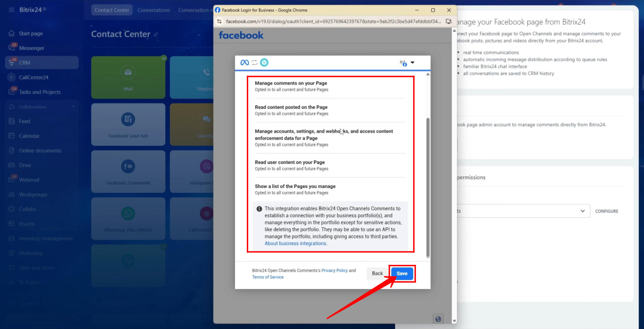
Task: Click the CONFIGURE button
Action: (x=606, y=211)
